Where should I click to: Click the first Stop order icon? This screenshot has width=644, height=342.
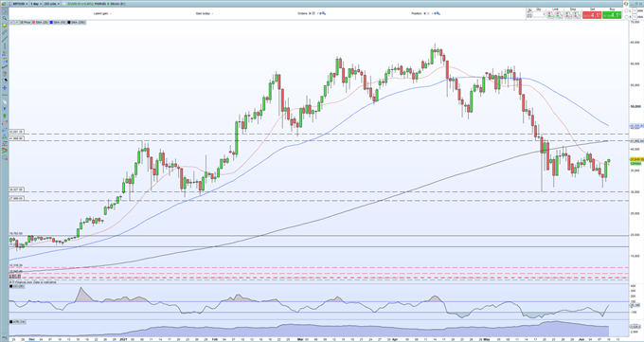pyautogui.click(x=569, y=15)
